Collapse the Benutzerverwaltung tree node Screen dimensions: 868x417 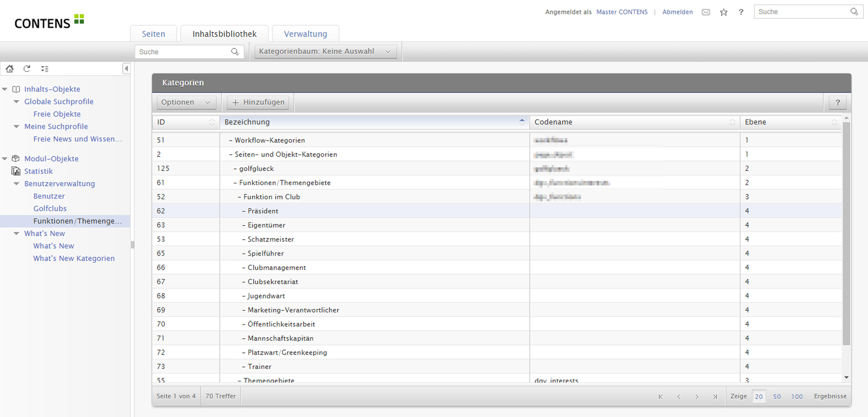pyautogui.click(x=17, y=184)
